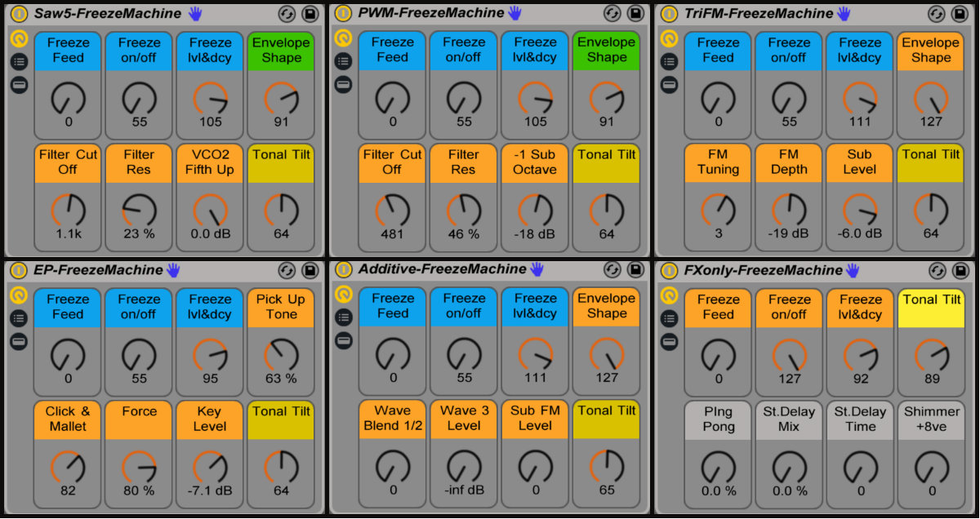980x519 pixels.
Task: Select the Saw5 Freeze Feed macro label
Action: [x=68, y=50]
